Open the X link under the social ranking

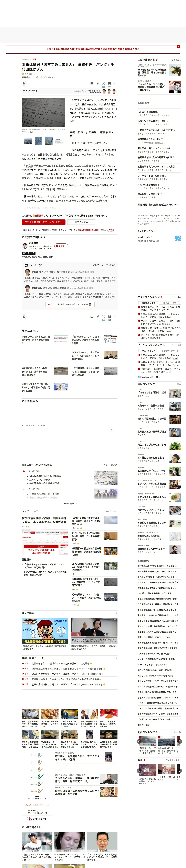click(x=159, y=377)
